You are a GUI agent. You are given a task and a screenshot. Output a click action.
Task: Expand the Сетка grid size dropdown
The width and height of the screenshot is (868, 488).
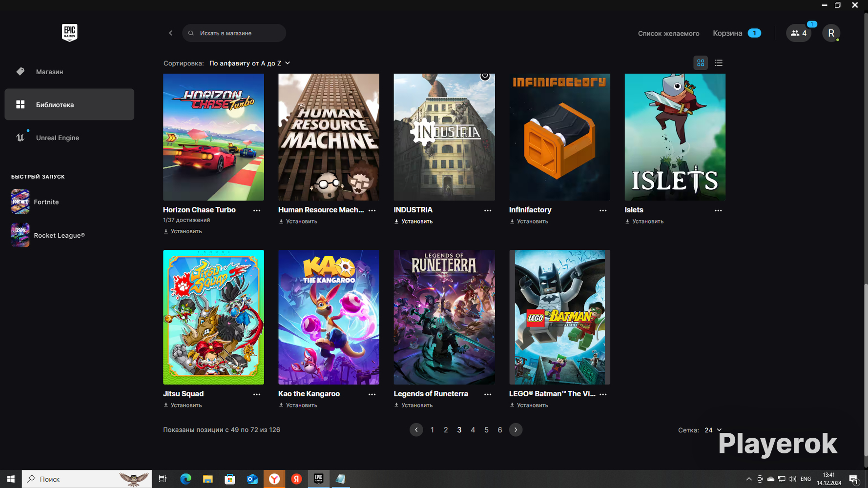pos(713,430)
